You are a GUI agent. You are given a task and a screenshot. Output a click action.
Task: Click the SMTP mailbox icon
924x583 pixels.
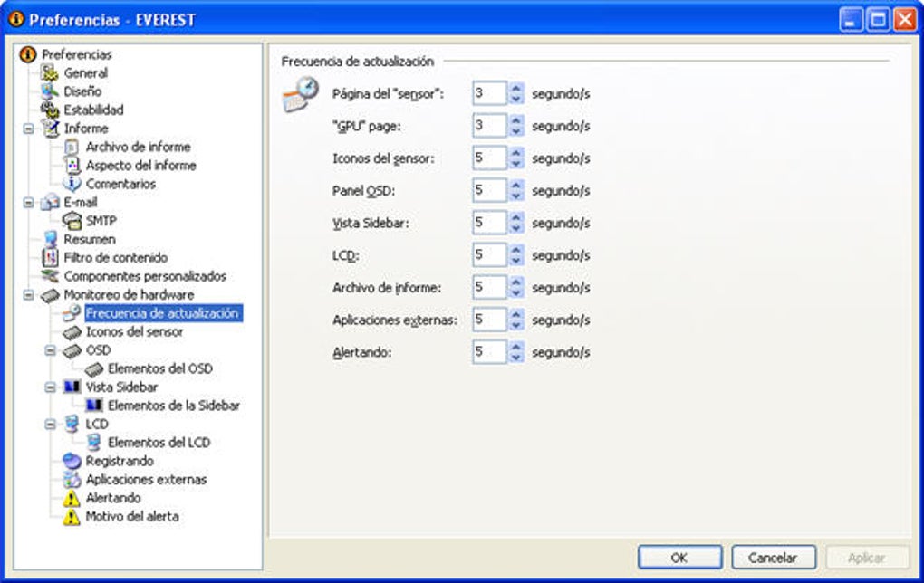(72, 220)
